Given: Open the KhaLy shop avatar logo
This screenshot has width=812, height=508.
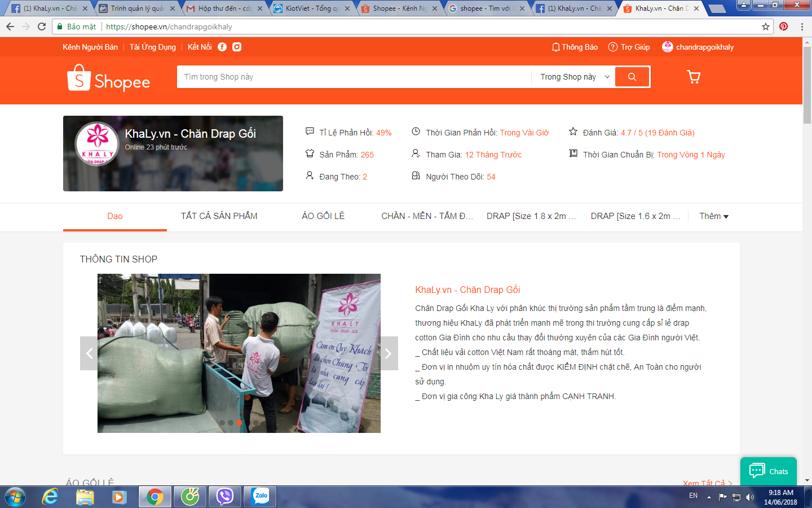Looking at the screenshot, I should (x=97, y=143).
